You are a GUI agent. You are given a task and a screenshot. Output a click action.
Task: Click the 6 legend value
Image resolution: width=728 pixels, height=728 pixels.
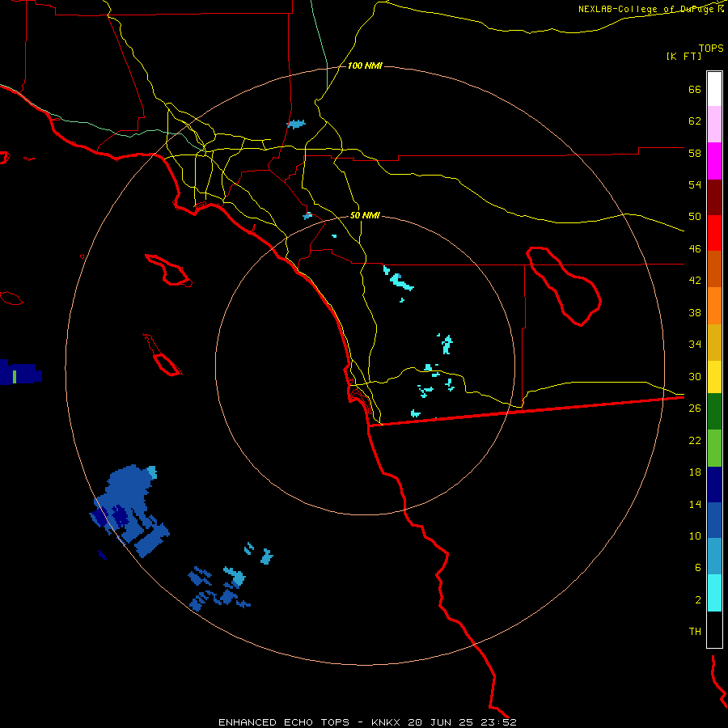pyautogui.click(x=697, y=568)
